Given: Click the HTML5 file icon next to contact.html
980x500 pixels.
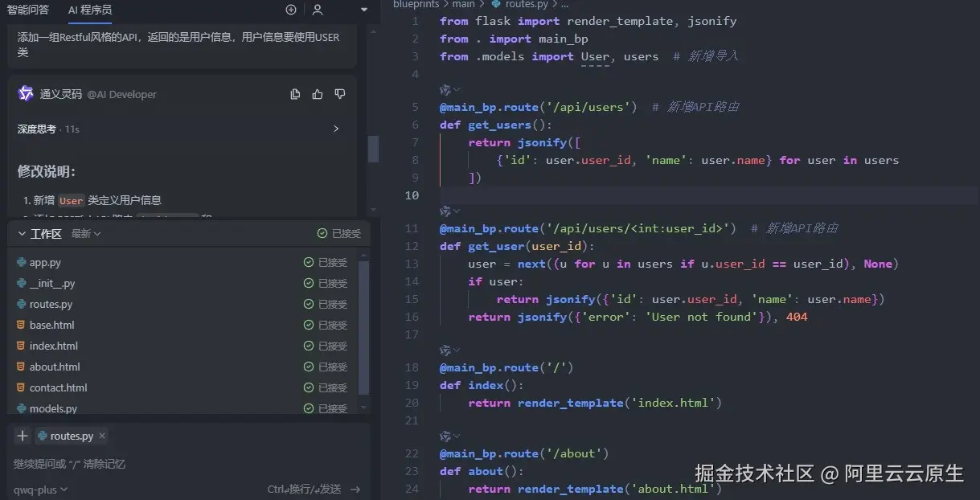Looking at the screenshot, I should 22,387.
